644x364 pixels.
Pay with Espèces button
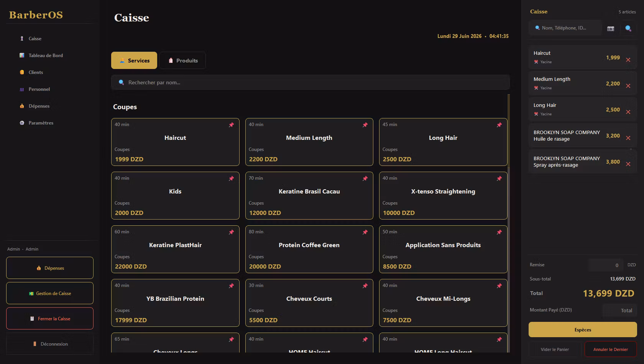tap(583, 330)
